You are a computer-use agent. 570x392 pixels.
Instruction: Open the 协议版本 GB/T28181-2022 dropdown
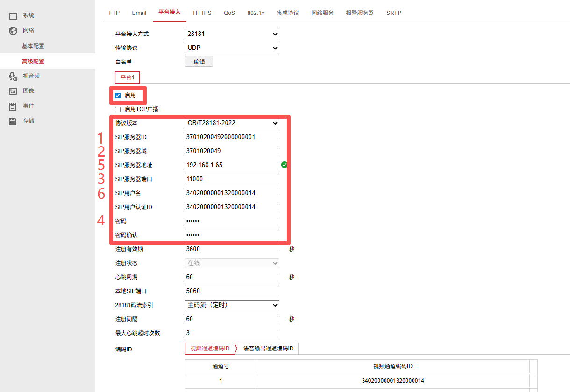pos(232,123)
